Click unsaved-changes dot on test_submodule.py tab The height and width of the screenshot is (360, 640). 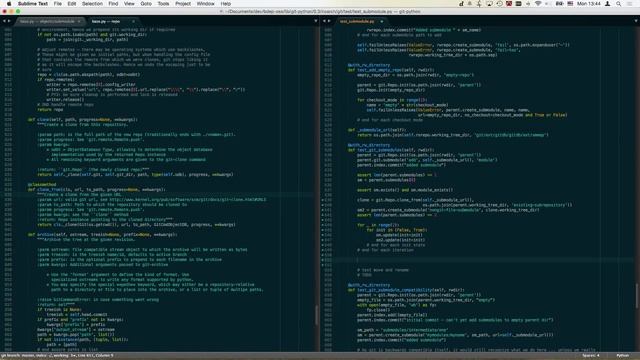pyautogui.click(x=382, y=21)
